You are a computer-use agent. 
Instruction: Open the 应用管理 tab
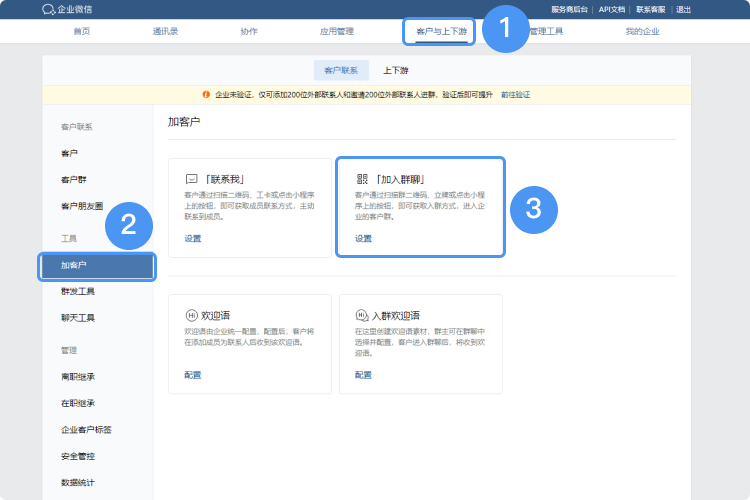336,31
